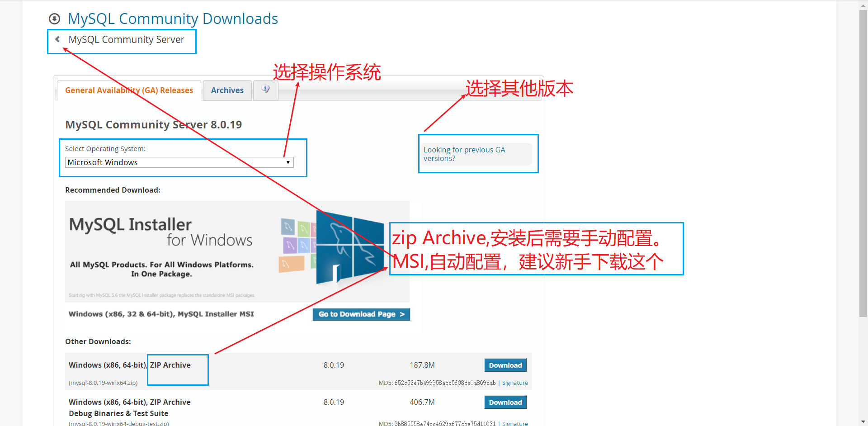
Task: Click the page vertical scrollbar thumb
Action: (863, 163)
